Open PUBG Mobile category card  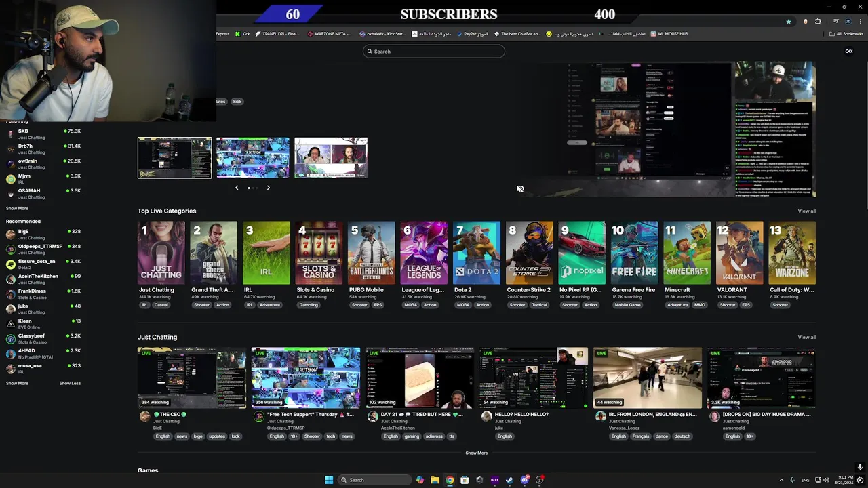371,253
